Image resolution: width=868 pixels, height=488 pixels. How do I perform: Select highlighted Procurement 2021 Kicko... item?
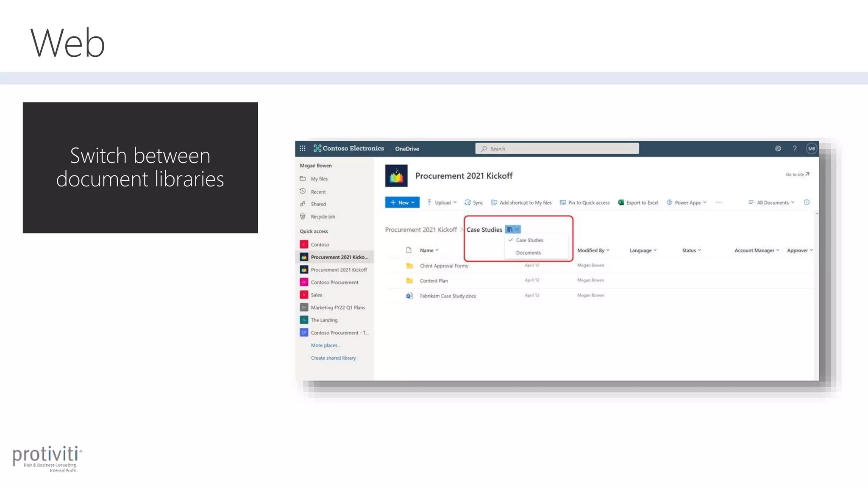point(334,257)
